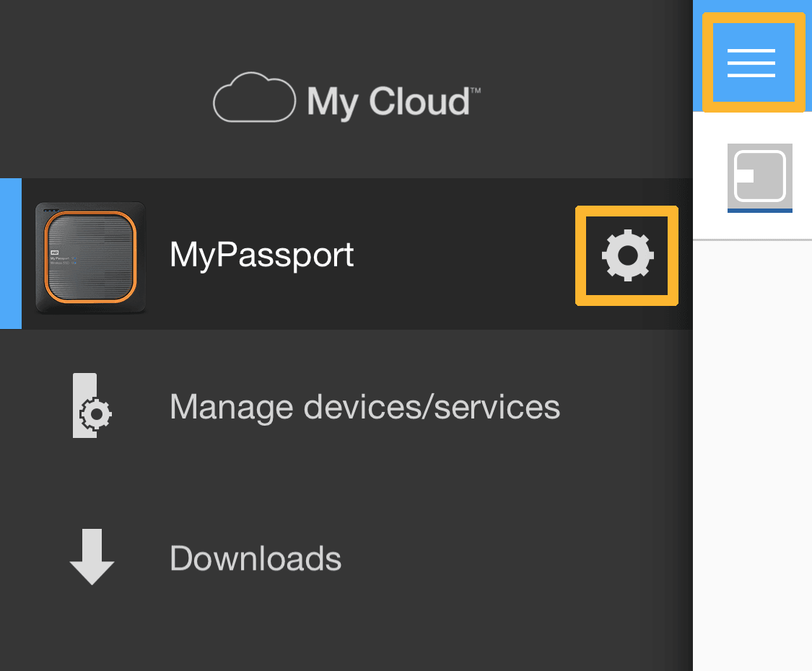Click the blue underline beneath the sidebar app icon
The image size is (812, 671).
pos(759,211)
